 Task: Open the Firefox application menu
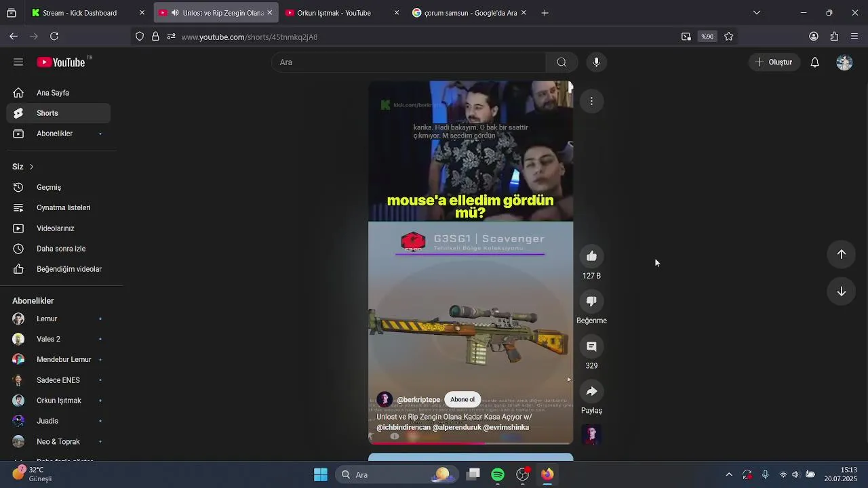tap(854, 37)
